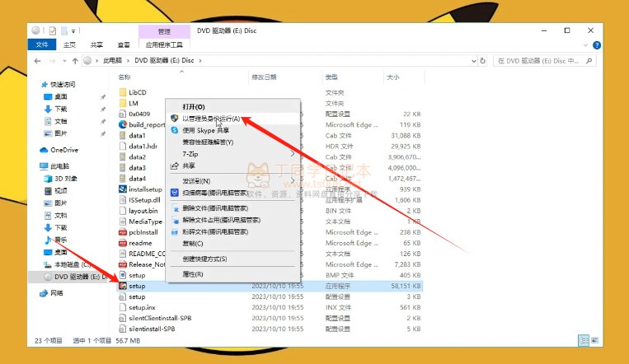This screenshot has height=364, width=629.
Task: Open the 文件 ribbon tab
Action: (42, 44)
